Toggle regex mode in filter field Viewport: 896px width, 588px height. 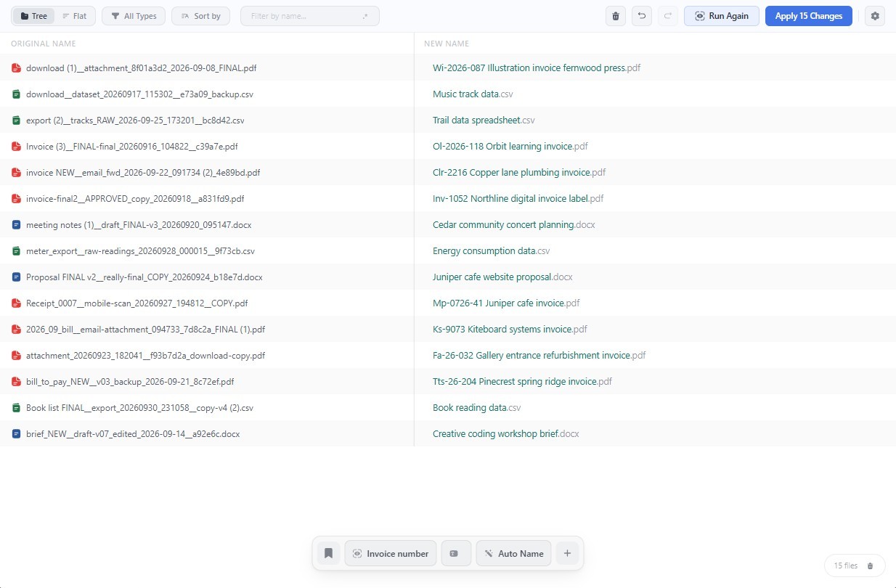pyautogui.click(x=364, y=16)
